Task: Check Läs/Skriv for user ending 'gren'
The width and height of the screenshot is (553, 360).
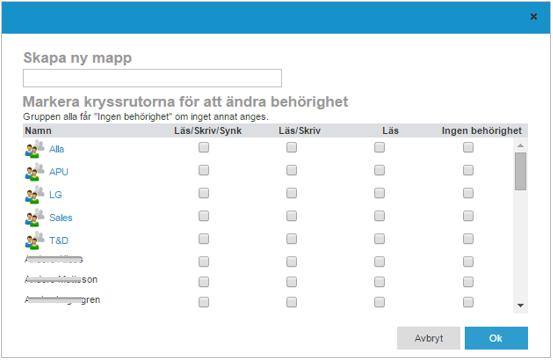Action: pos(291,302)
